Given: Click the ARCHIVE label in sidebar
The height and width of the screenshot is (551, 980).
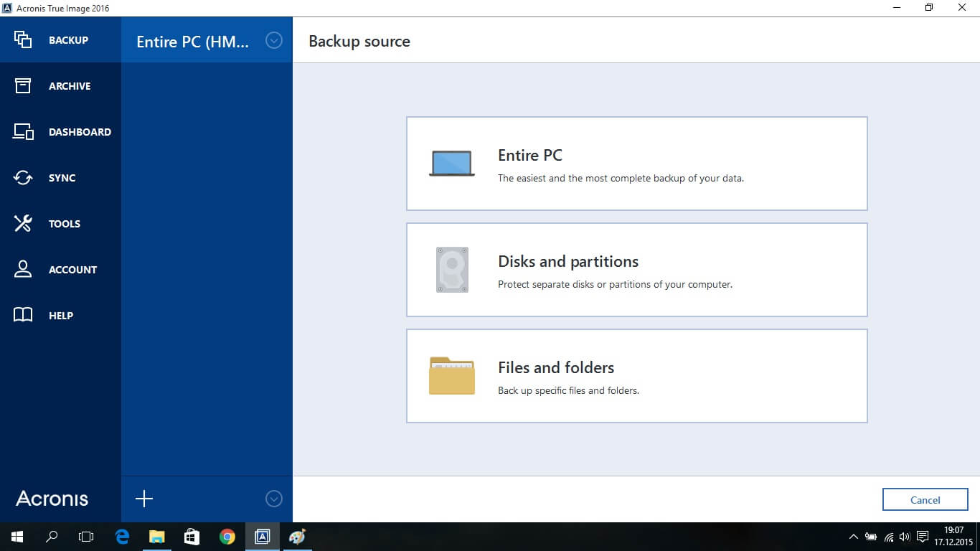Looking at the screenshot, I should (x=70, y=86).
